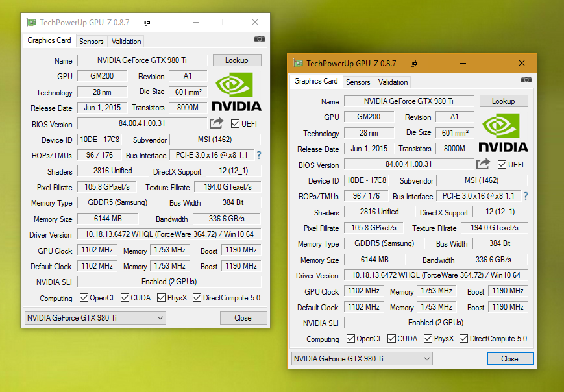Select the Graphics Card tab in the orange-titled window
This screenshot has height=392, width=564.
pyautogui.click(x=316, y=81)
